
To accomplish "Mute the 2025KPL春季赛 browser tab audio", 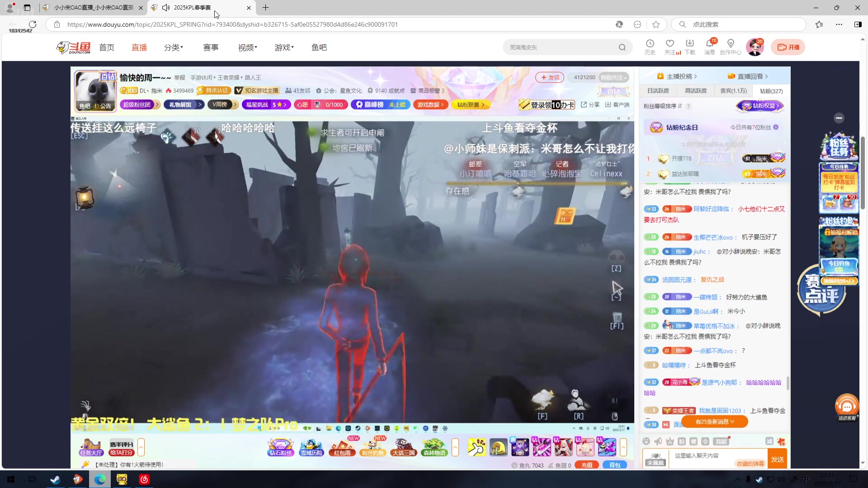I will point(166,8).
